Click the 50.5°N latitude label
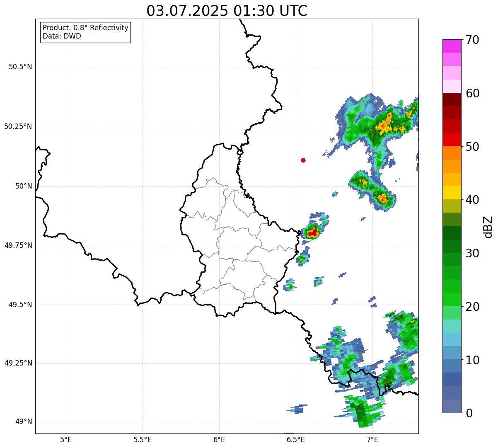Image resolution: width=498 pixels, height=448 pixels. tap(20, 67)
